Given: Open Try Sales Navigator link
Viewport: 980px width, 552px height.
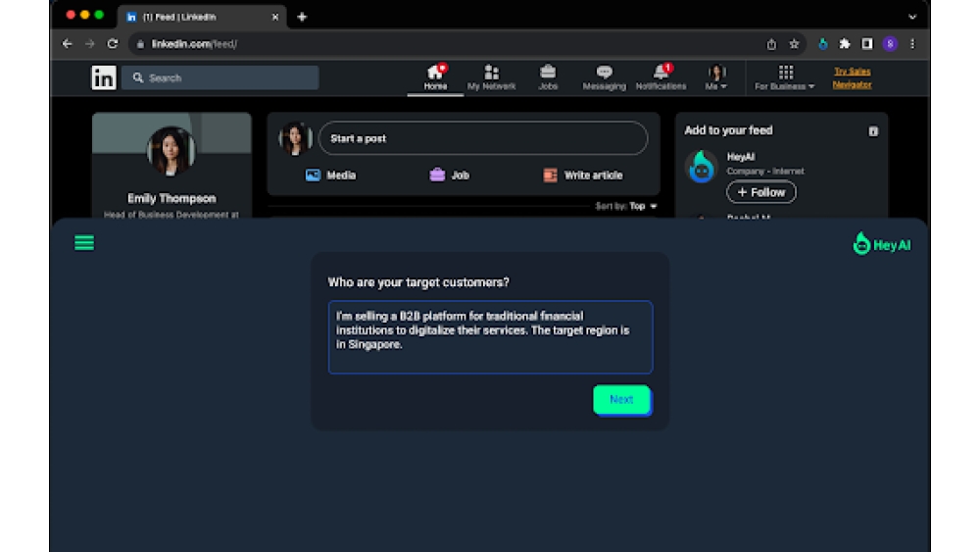Looking at the screenshot, I should click(852, 78).
